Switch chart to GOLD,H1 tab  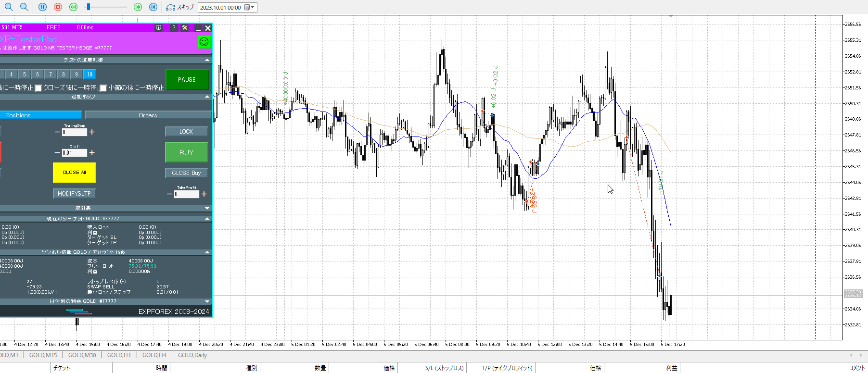coord(119,355)
